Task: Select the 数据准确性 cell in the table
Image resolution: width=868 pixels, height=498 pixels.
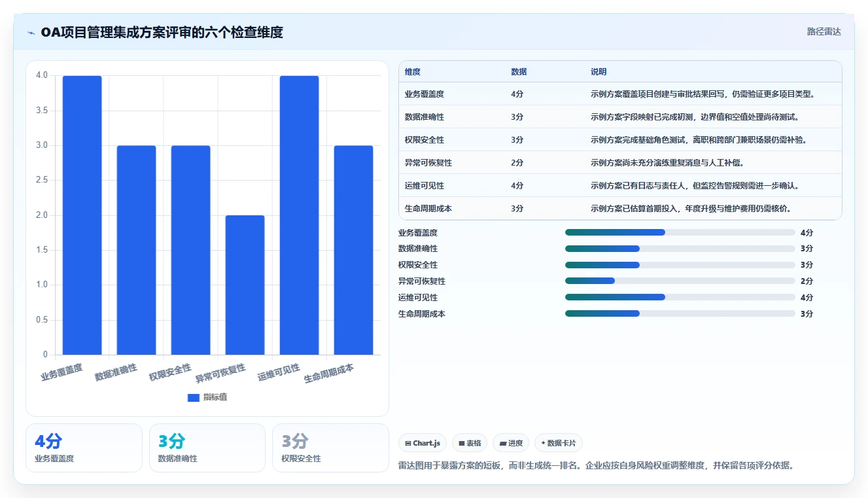Action: point(425,117)
